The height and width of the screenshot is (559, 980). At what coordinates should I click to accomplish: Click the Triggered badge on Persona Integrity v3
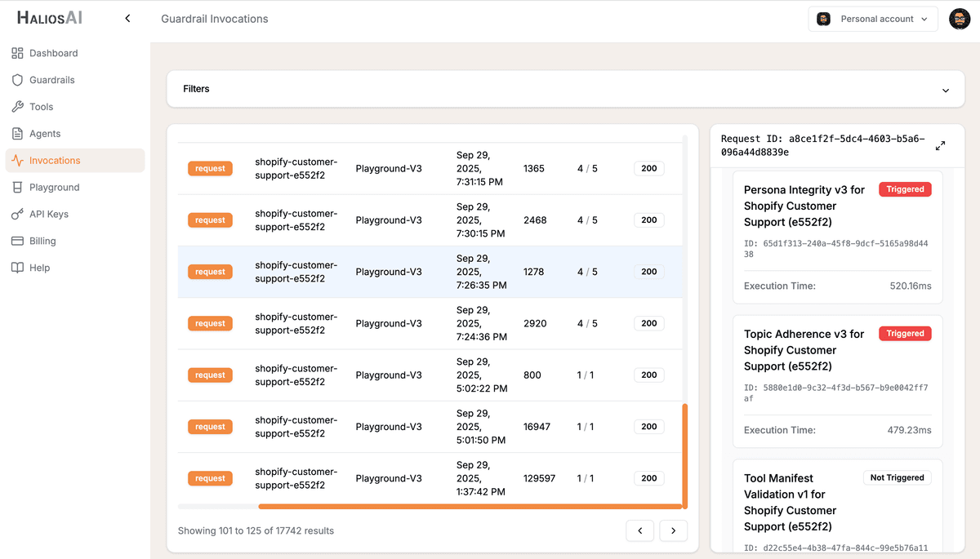[x=904, y=189]
